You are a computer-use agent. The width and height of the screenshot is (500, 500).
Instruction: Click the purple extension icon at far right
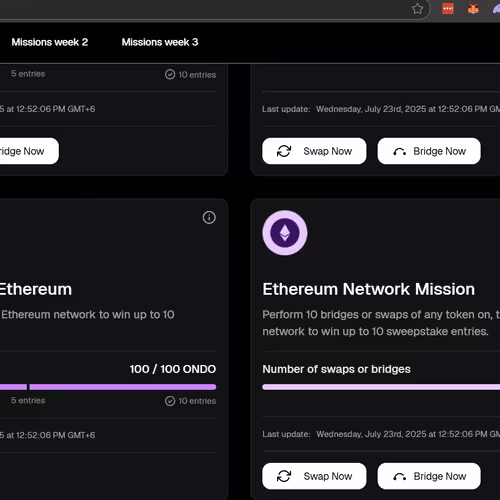click(x=497, y=9)
